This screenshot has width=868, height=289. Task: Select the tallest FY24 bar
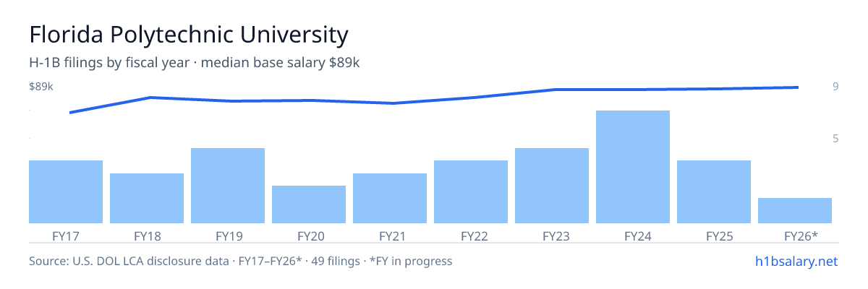click(633, 167)
